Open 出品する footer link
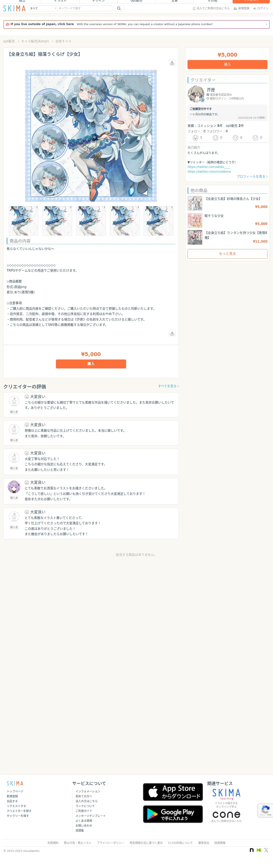The height and width of the screenshot is (868, 273). click(12, 801)
